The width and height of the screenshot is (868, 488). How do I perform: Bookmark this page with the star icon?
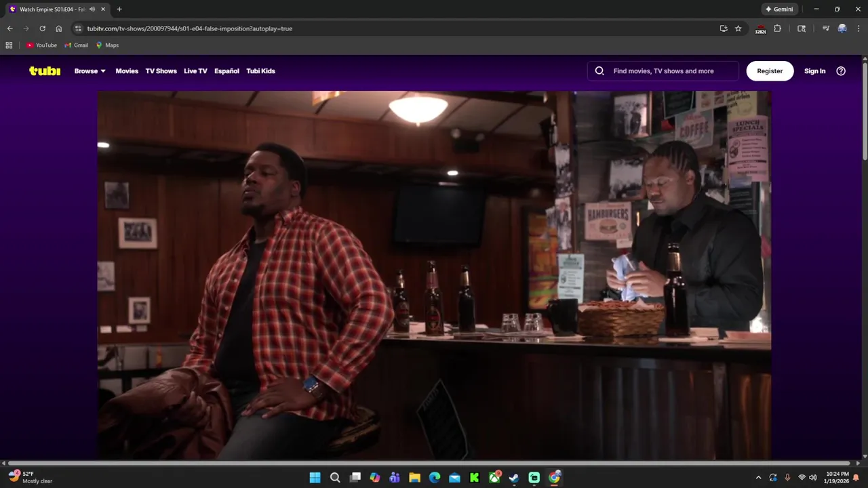[x=738, y=28]
